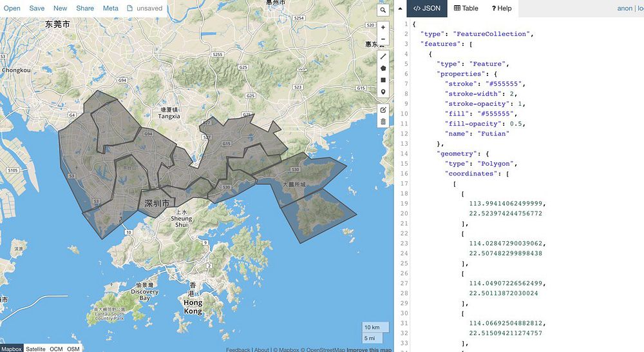Click the "FeatureCollection" value in the JSON
The image size is (644, 352).
(491, 34)
